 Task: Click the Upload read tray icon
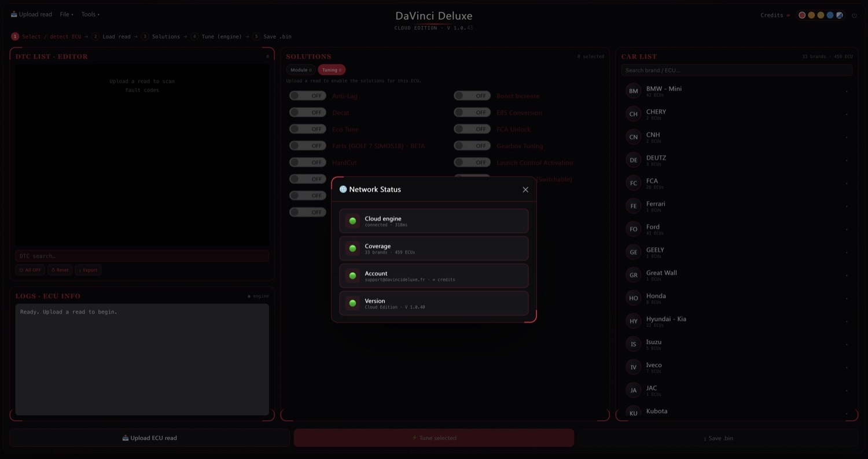(14, 14)
